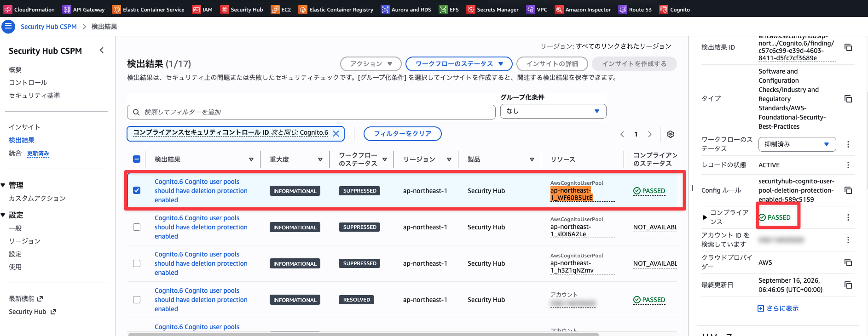
Task: Open the 更新済み link next to 統合
Action: pos(38,154)
